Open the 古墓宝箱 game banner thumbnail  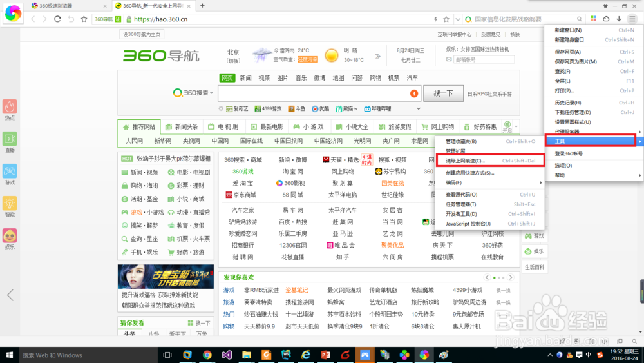coord(166,276)
